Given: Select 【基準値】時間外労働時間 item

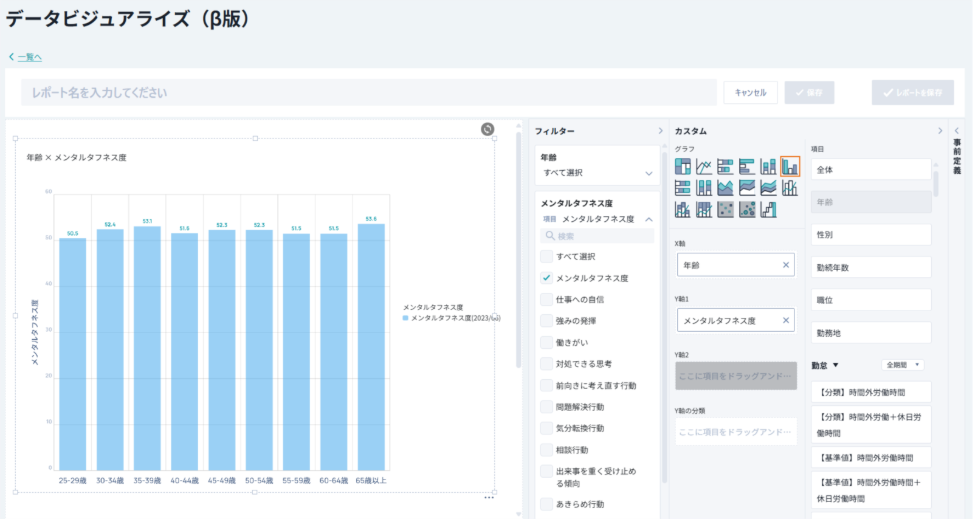Looking at the screenshot, I should (871, 457).
